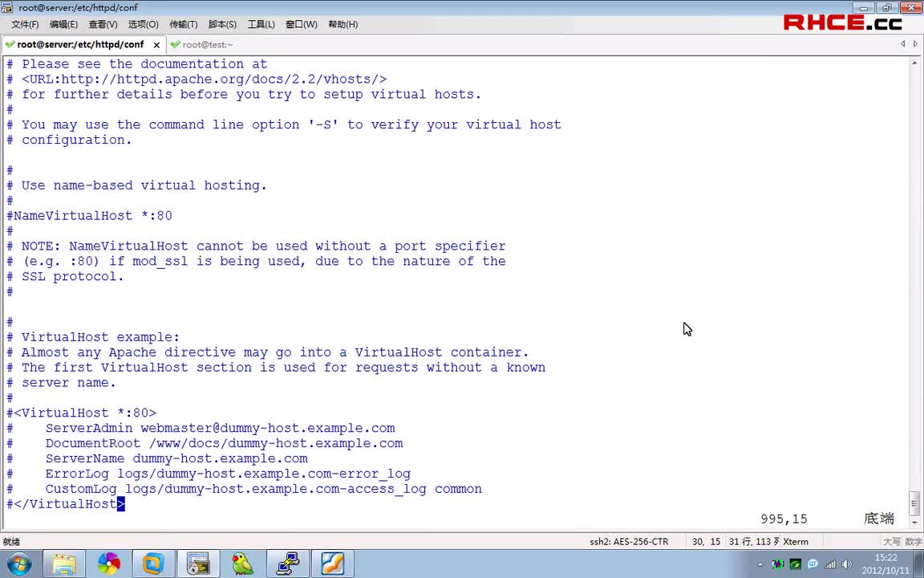Click the ssh2: AES-256-CTR status entry
This screenshot has height=578, width=924.
tap(629, 541)
